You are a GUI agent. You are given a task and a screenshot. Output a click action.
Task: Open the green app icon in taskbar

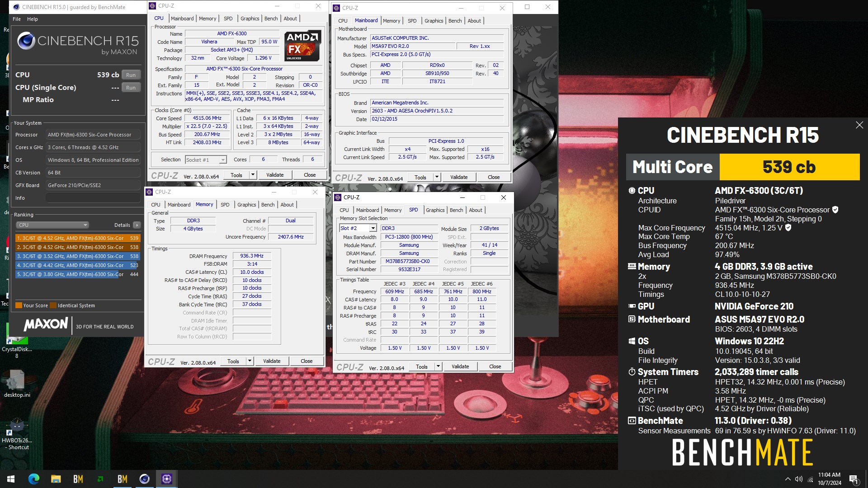point(100,479)
